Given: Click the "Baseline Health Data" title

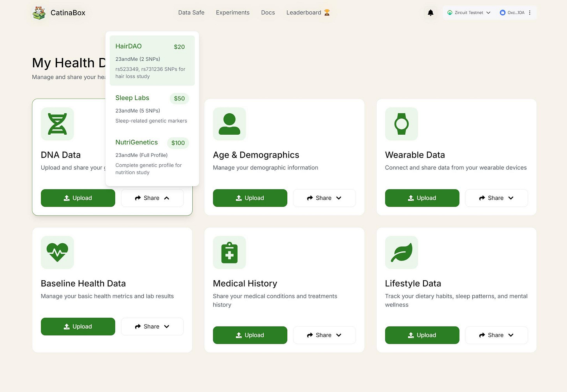Looking at the screenshot, I should click(83, 283).
